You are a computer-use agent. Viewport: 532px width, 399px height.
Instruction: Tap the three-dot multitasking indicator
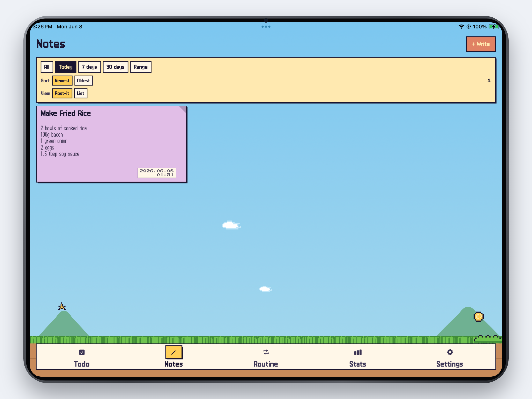(x=266, y=27)
